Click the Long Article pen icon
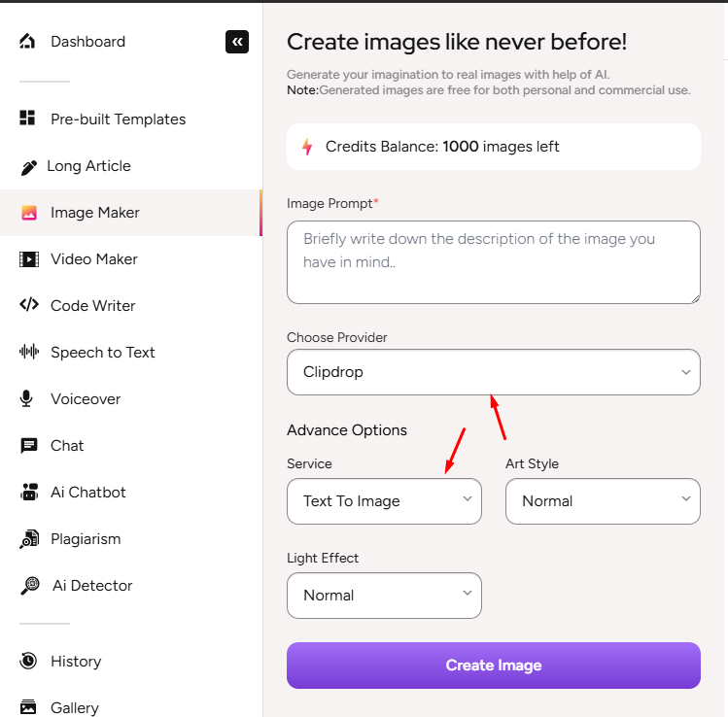Viewport: 728px width, 717px height. pyautogui.click(x=28, y=166)
